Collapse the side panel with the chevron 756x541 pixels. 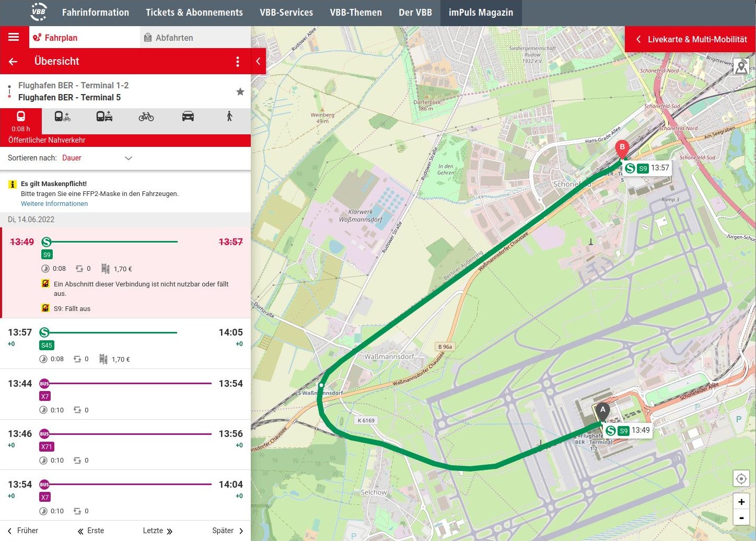coord(258,61)
